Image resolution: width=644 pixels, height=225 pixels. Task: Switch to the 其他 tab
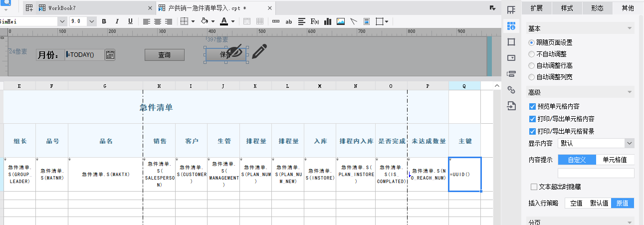point(628,8)
